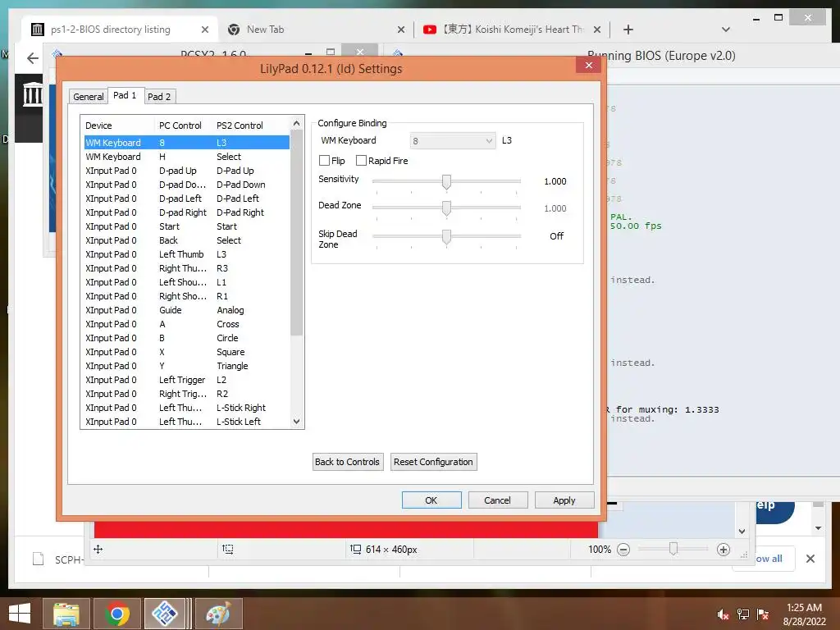The image size is (840, 630).
Task: Open Chrome tab search chevron
Action: (x=726, y=30)
